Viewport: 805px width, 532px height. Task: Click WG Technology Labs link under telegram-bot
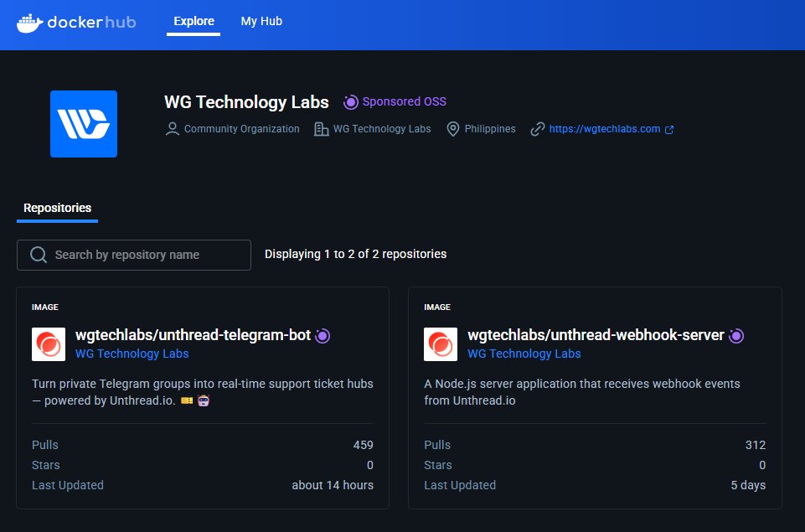(132, 354)
